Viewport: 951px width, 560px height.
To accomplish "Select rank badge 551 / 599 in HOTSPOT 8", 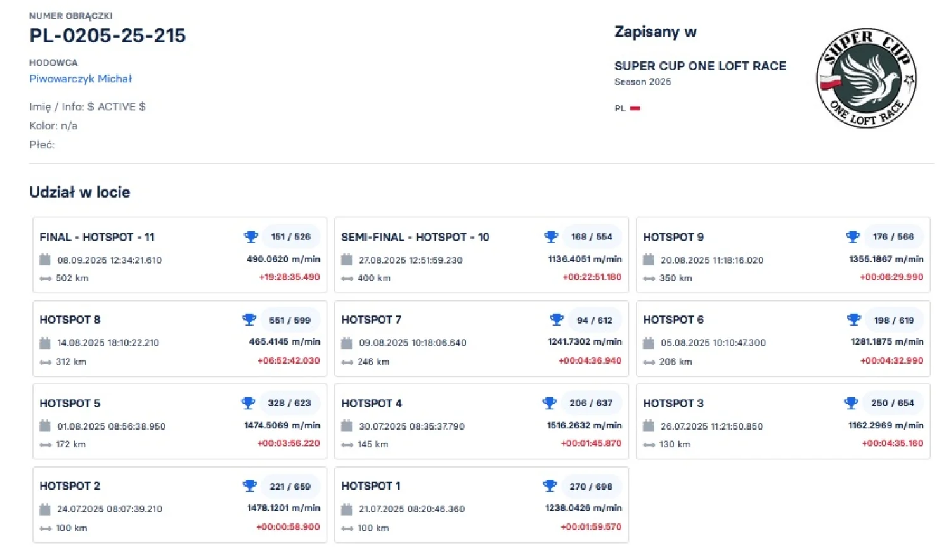I will point(289,320).
